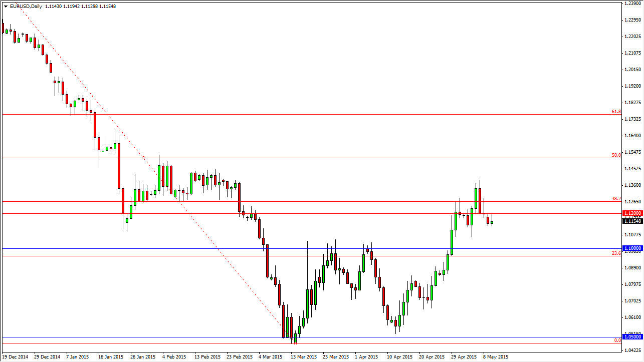Image resolution: width=644 pixels, height=362 pixels.
Task: Click the 1.23900 price axis value
Action: pos(632,5)
